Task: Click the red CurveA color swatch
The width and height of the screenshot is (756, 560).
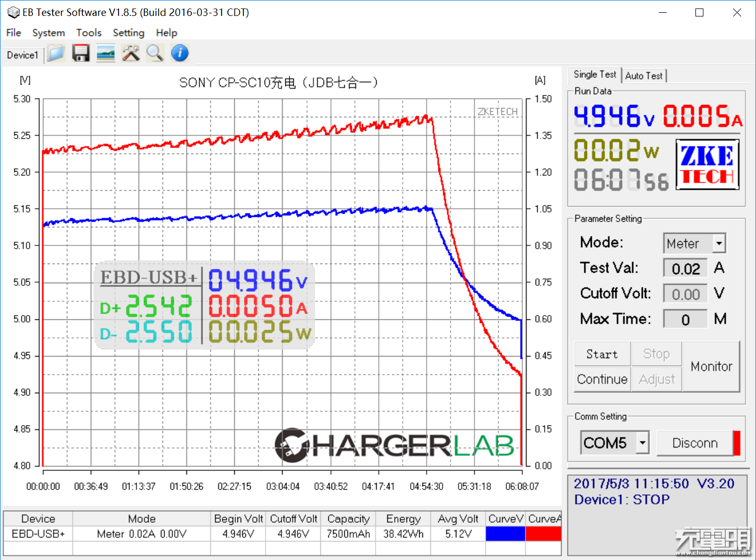Action: (x=543, y=534)
